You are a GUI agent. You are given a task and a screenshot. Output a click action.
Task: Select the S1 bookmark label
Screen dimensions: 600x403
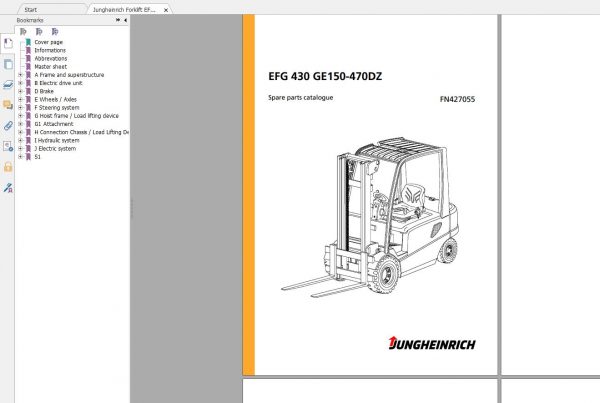coord(38,157)
